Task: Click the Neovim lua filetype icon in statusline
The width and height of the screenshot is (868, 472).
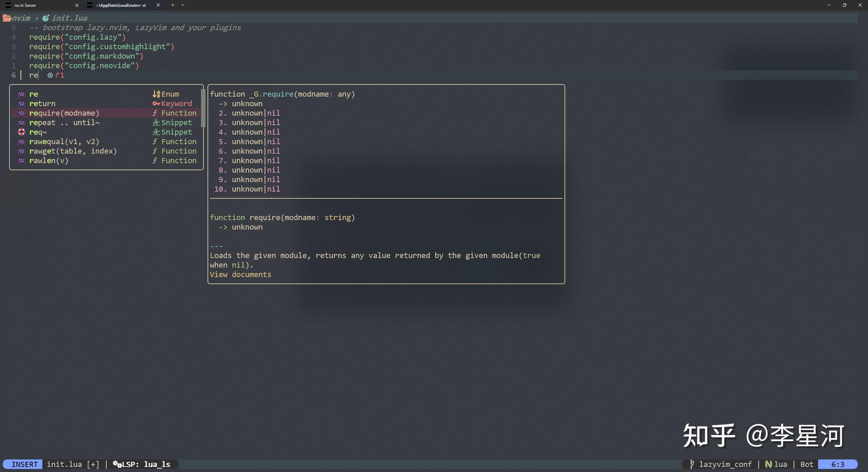Action: 768,464
